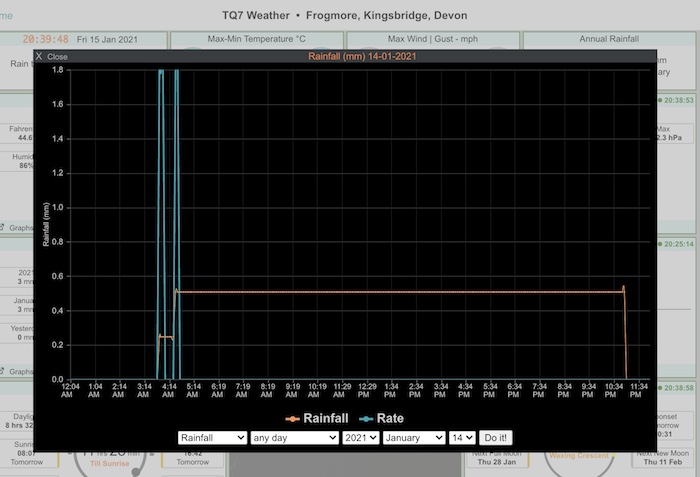Image resolution: width=700 pixels, height=477 pixels.
Task: Open the day 14 dropdown
Action: coord(462,438)
